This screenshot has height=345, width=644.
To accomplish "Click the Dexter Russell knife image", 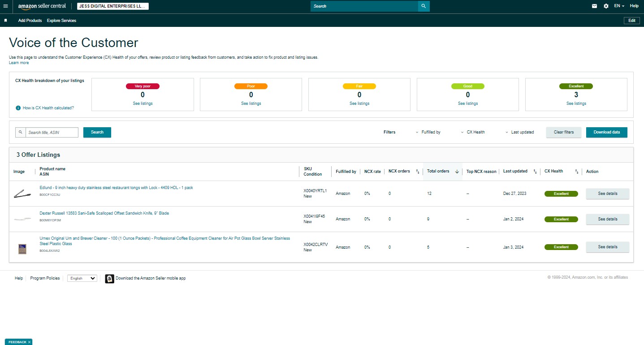I will (22, 219).
